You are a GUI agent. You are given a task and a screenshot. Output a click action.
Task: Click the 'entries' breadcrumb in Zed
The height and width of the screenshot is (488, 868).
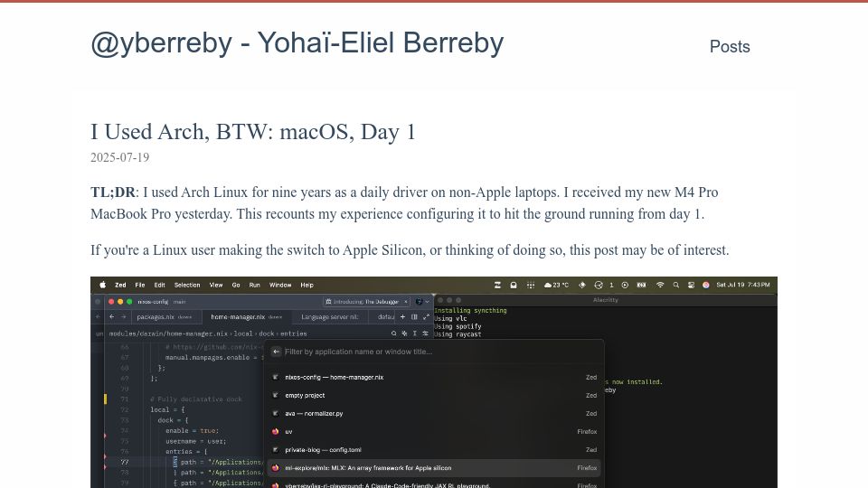tap(293, 333)
